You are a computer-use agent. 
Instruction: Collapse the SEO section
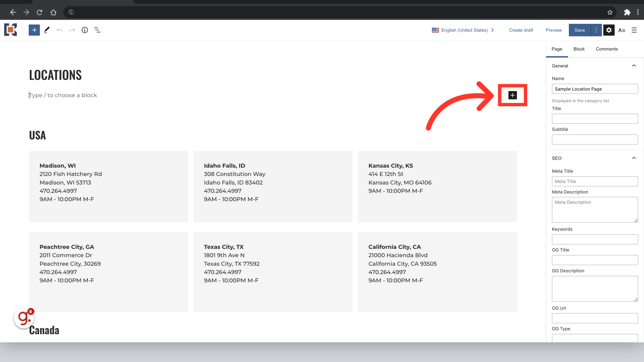coord(634,158)
